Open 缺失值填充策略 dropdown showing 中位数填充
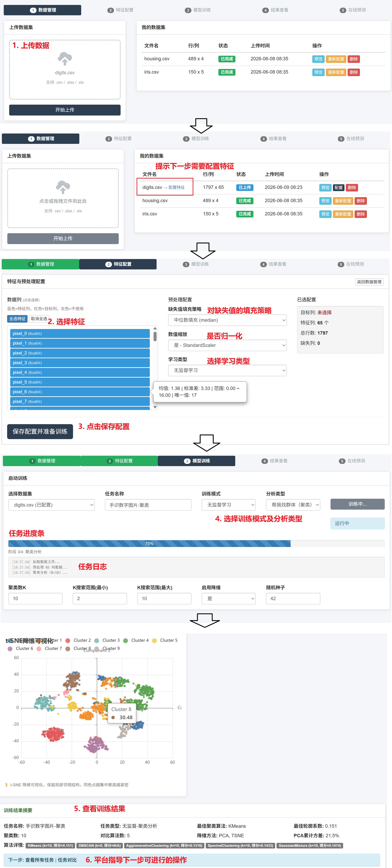 (227, 320)
